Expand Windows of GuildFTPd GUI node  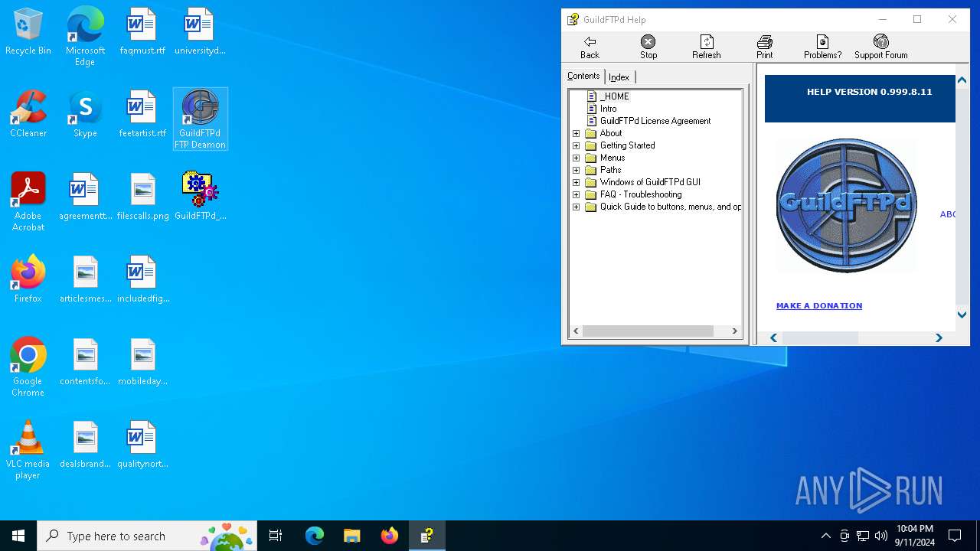pos(577,182)
